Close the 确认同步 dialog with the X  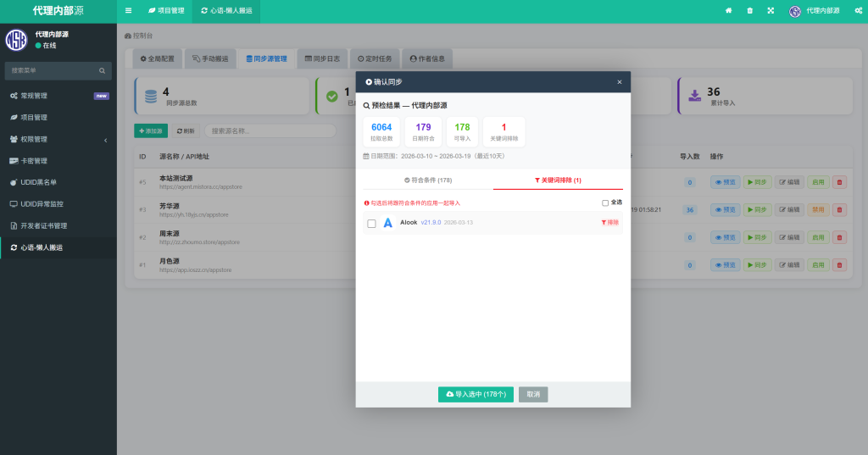point(619,82)
